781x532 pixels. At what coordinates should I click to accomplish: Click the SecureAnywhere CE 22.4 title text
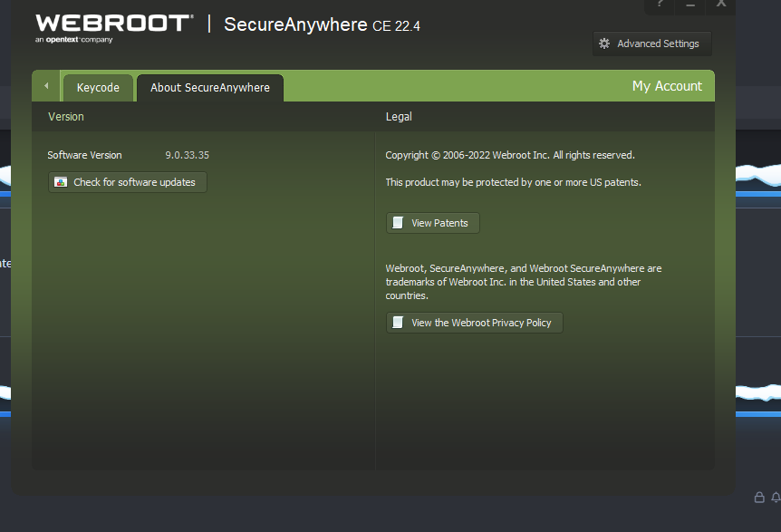point(322,25)
